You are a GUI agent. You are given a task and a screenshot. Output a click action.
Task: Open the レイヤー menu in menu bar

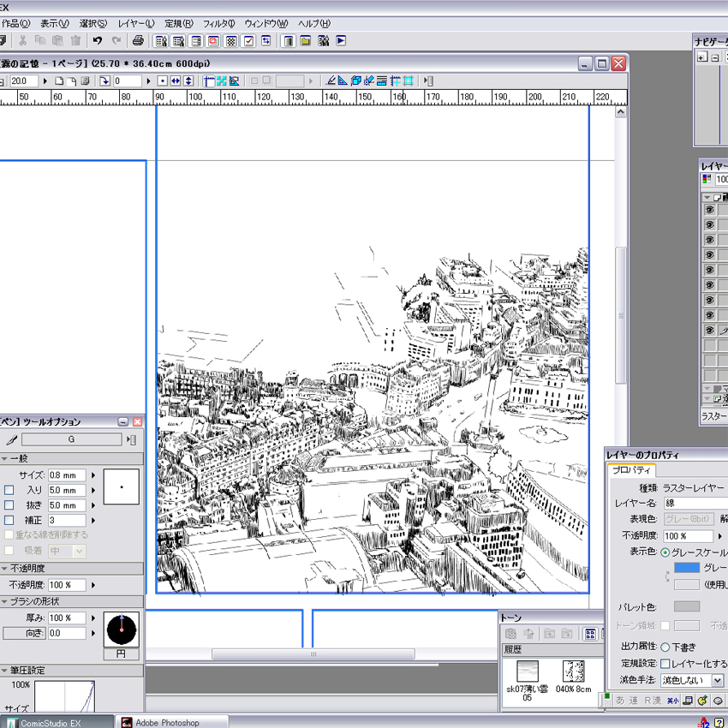(x=136, y=23)
